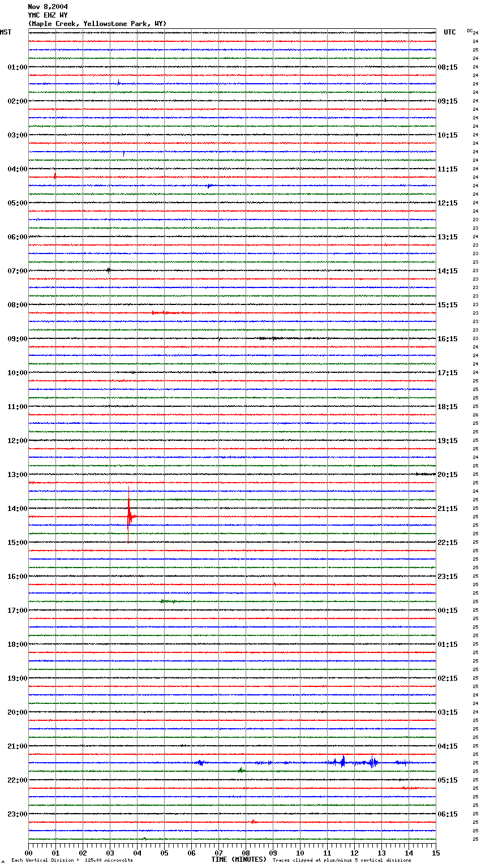
Task: Click the "14:15" UTC time label
Action: pos(448,271)
